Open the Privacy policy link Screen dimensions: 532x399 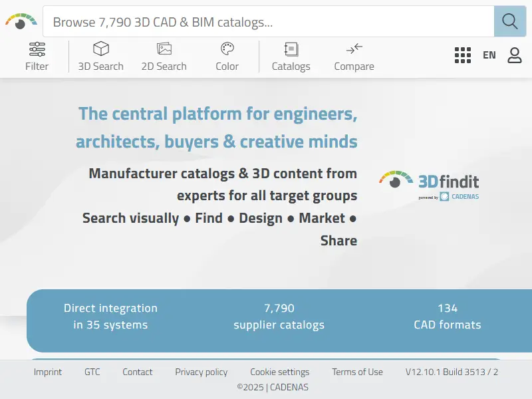pos(201,372)
